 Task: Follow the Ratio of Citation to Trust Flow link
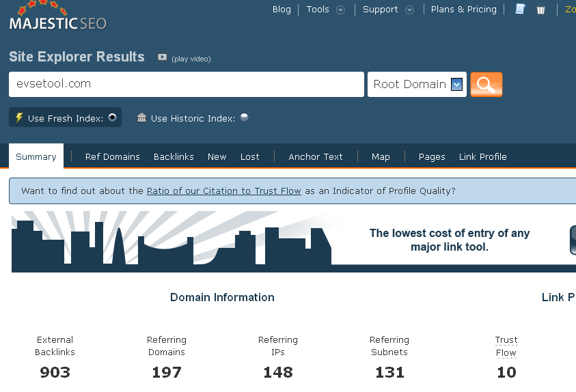click(223, 191)
